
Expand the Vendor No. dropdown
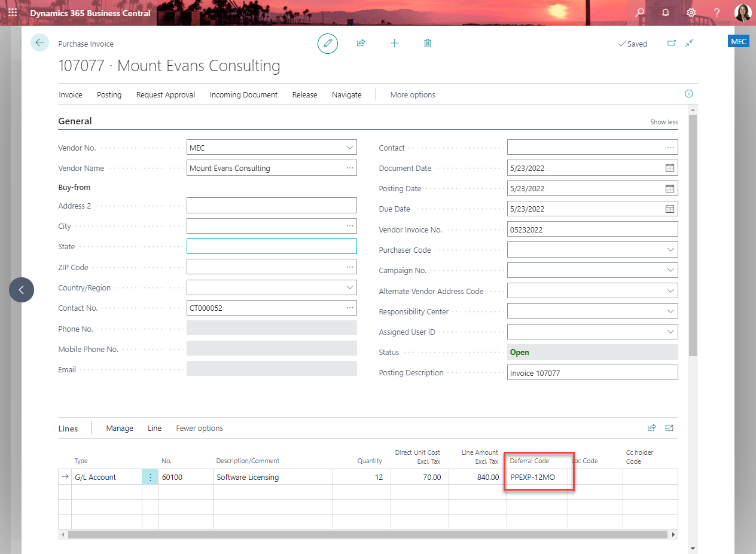[350, 148]
